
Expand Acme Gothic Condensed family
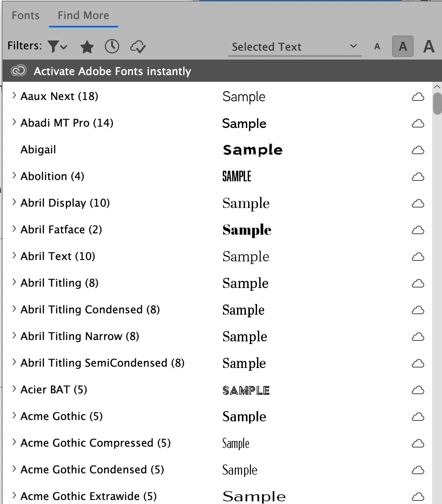tap(14, 469)
